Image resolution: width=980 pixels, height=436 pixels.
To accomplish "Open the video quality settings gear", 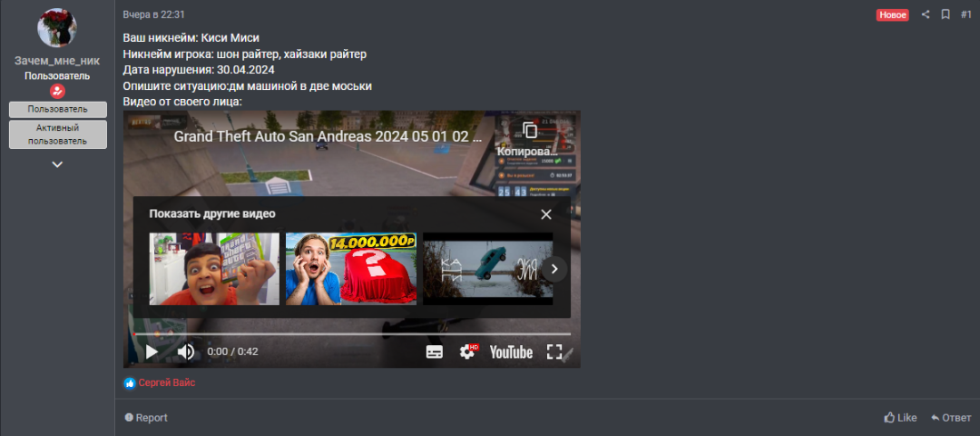I will (467, 352).
